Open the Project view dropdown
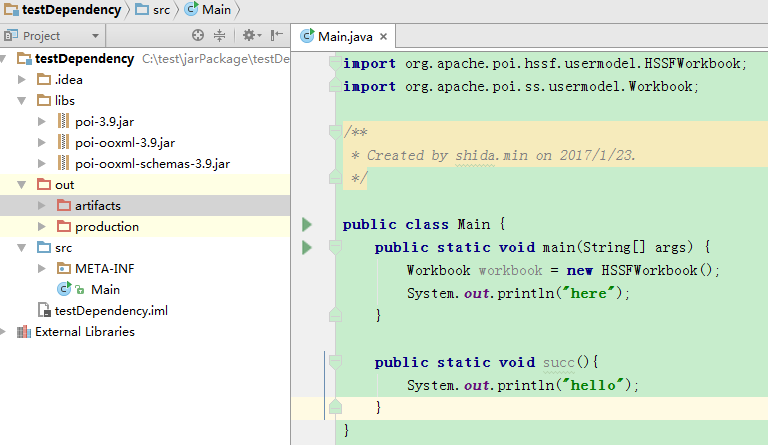 [96, 36]
